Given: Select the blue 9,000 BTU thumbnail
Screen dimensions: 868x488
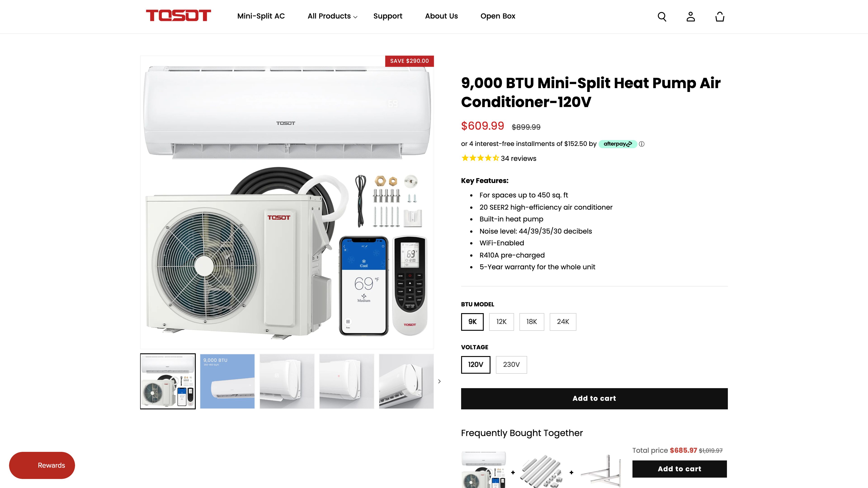Looking at the screenshot, I should (227, 381).
